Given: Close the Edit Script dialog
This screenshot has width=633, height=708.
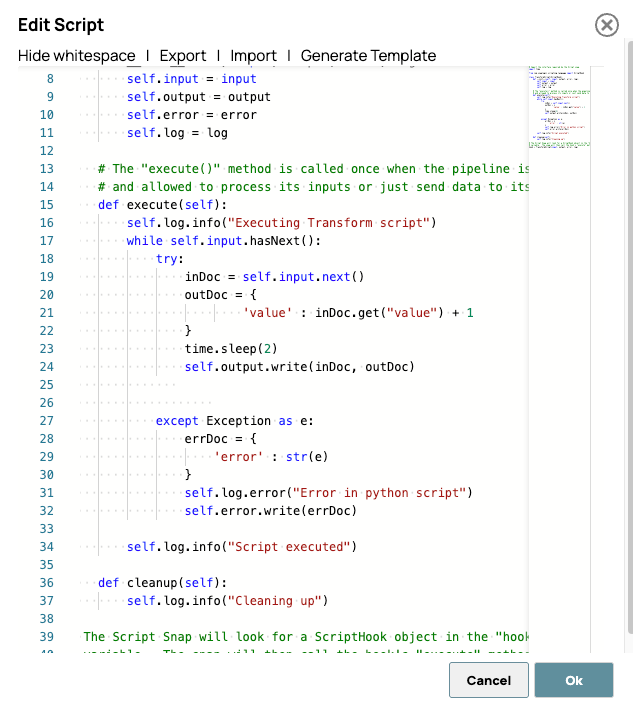Looking at the screenshot, I should 606,25.
